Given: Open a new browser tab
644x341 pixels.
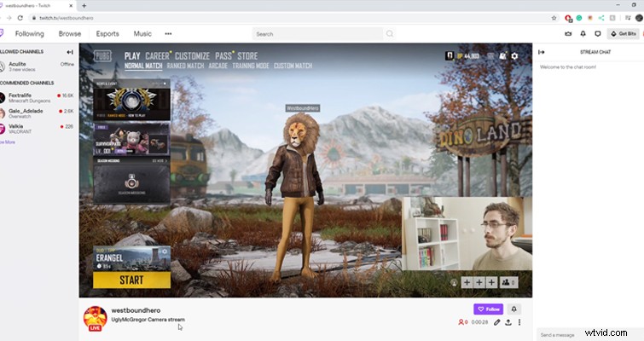Looking at the screenshot, I should pos(84,6).
